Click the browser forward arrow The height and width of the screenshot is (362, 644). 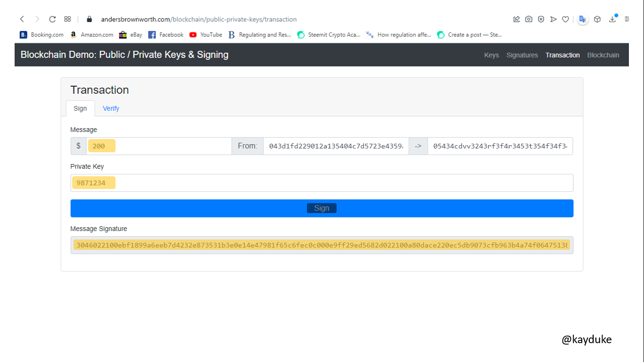tap(37, 19)
